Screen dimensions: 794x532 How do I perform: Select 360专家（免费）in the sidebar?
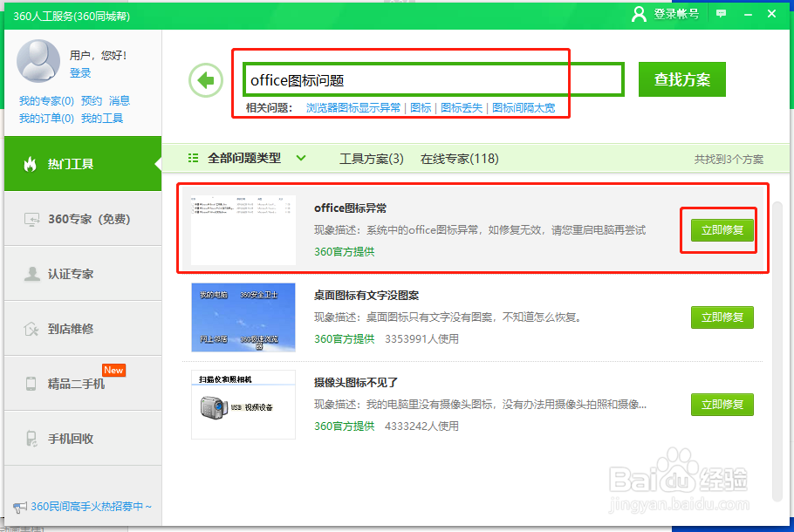pos(83,219)
